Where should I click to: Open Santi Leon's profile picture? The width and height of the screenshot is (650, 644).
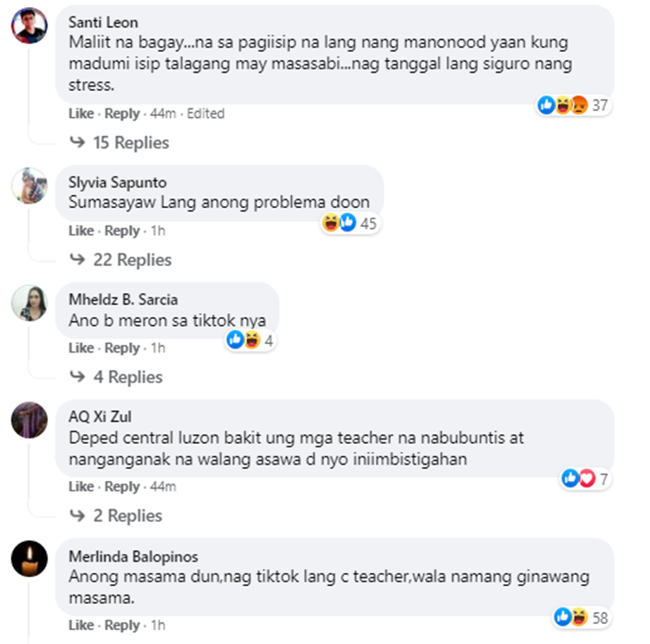[x=29, y=25]
